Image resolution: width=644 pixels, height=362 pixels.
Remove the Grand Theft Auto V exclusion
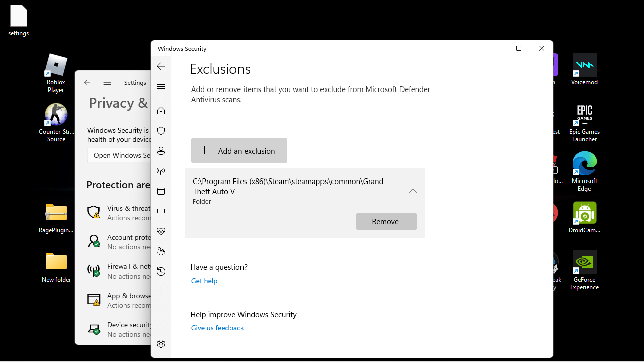pos(386,222)
